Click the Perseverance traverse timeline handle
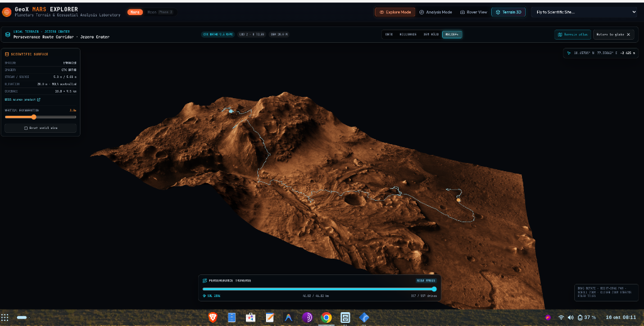Viewport: 644px width, 326px height. click(x=434, y=289)
